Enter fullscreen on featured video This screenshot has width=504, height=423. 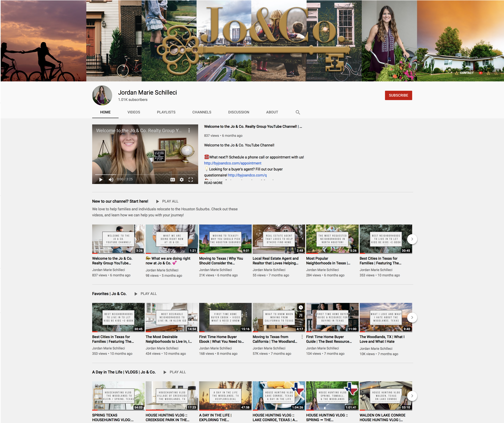(190, 179)
